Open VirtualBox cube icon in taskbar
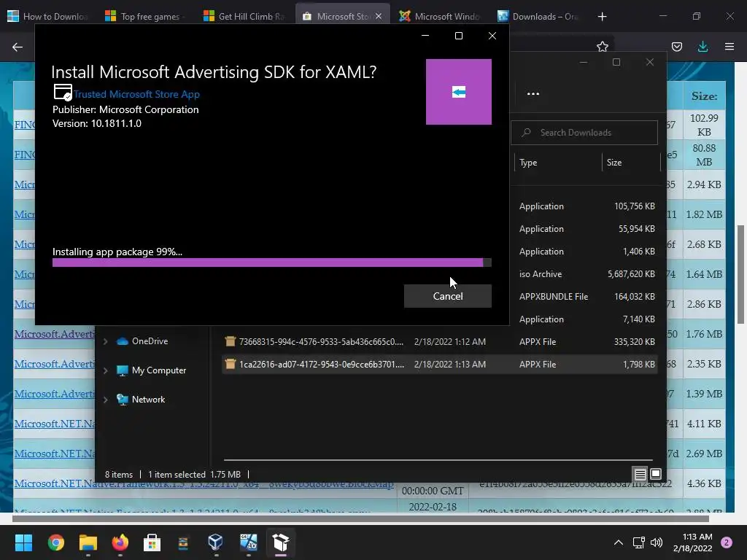The image size is (747, 560). tap(216, 542)
